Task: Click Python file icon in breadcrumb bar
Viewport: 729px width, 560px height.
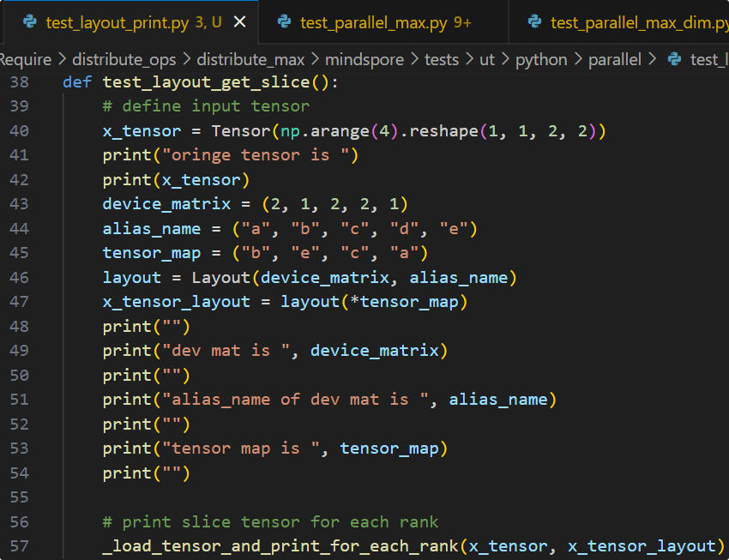Action: [x=675, y=59]
